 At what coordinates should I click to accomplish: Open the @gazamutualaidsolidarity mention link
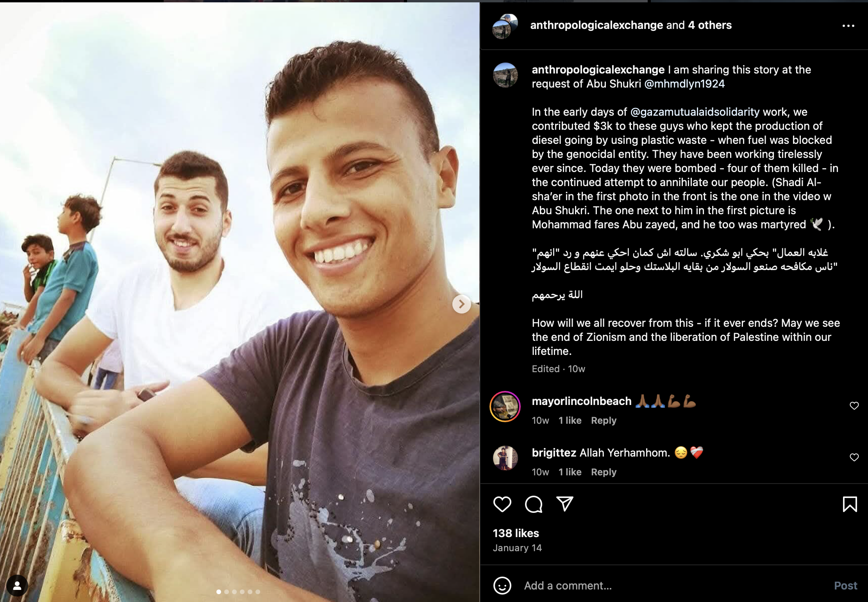(x=695, y=112)
